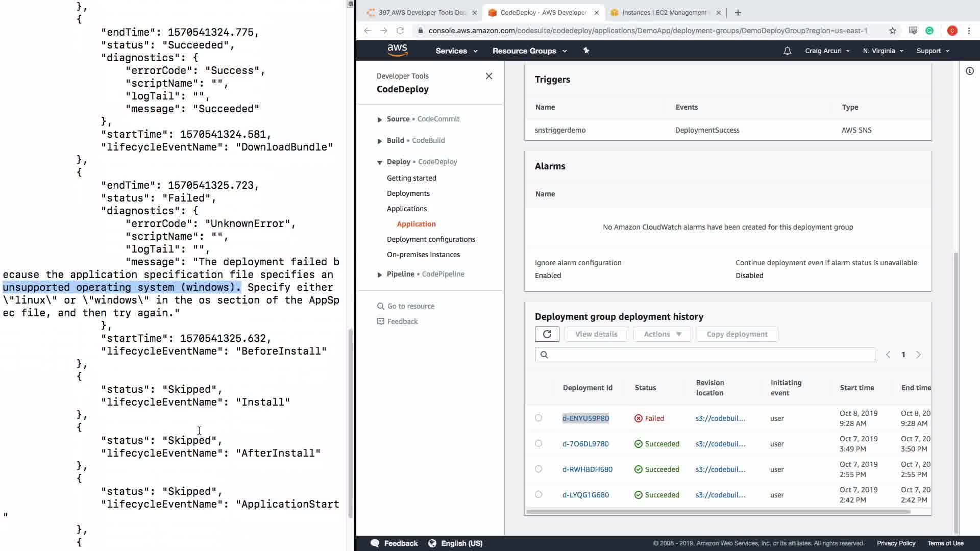Image resolution: width=980 pixels, height=551 pixels.
Task: Select radio button for deployment d-LYQG1G680
Action: (x=538, y=494)
